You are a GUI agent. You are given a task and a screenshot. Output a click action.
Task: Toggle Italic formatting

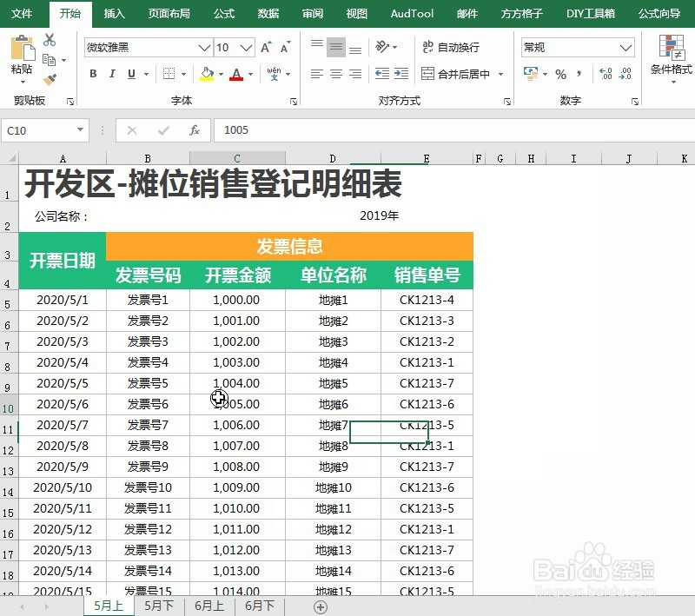click(x=111, y=75)
